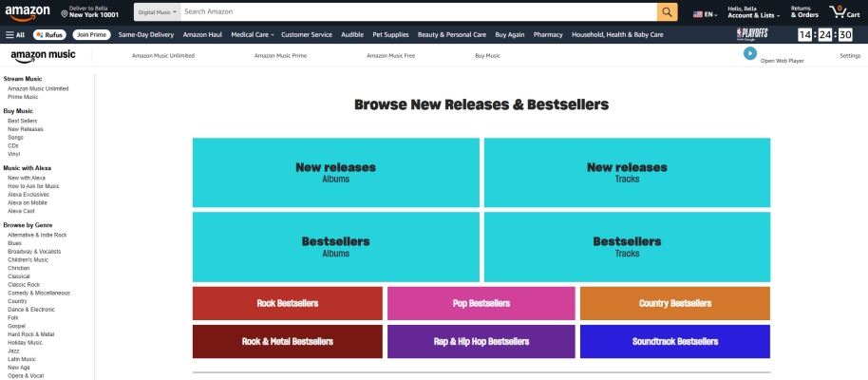
Task: Expand the Account & Lists menu
Action: point(753,12)
